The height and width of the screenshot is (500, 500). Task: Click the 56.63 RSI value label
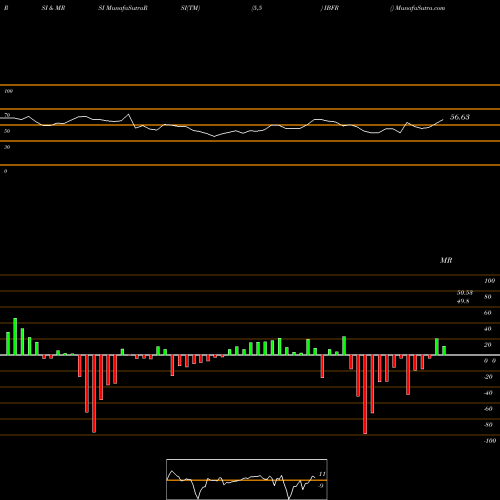(x=460, y=117)
